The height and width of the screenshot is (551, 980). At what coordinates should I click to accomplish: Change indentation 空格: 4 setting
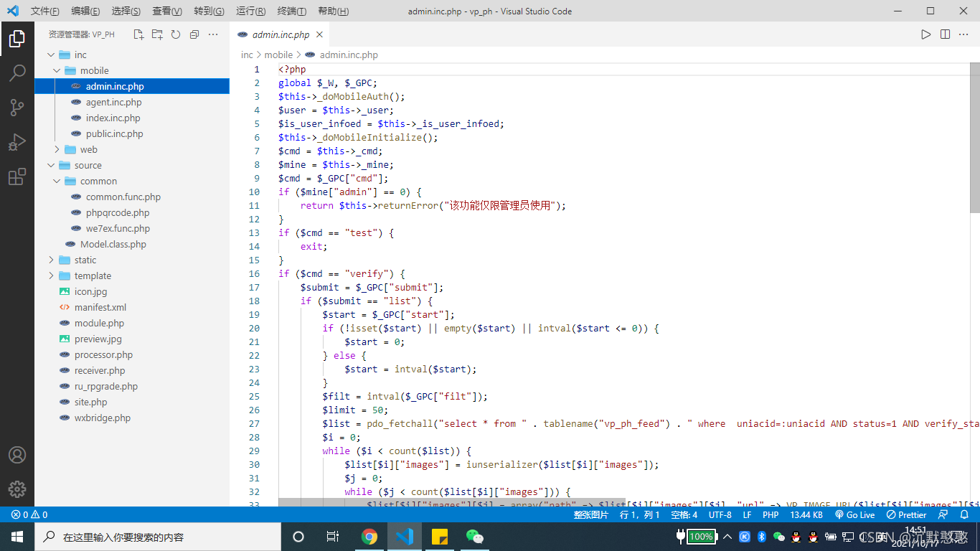click(684, 515)
